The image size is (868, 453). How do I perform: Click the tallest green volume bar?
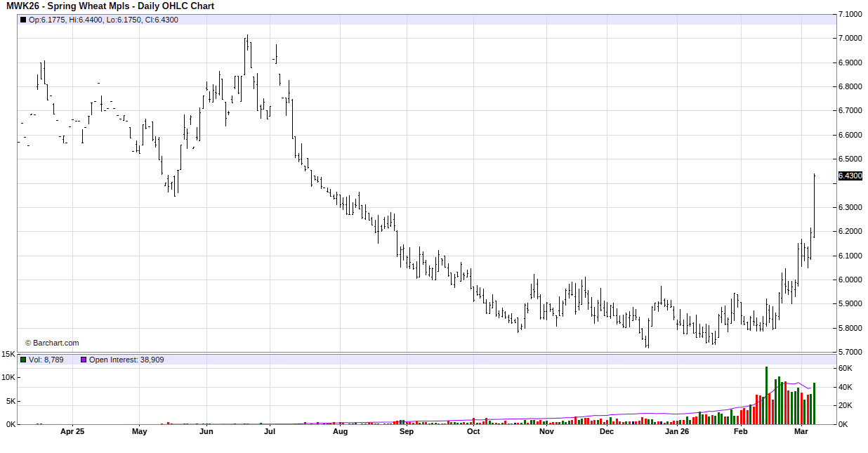pyautogui.click(x=766, y=395)
